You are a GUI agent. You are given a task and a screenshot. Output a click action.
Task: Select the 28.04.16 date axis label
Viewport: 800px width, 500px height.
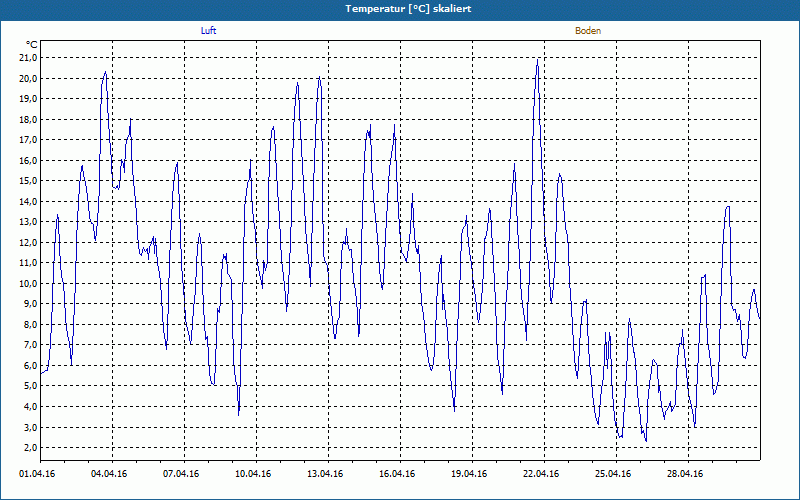pos(685,474)
